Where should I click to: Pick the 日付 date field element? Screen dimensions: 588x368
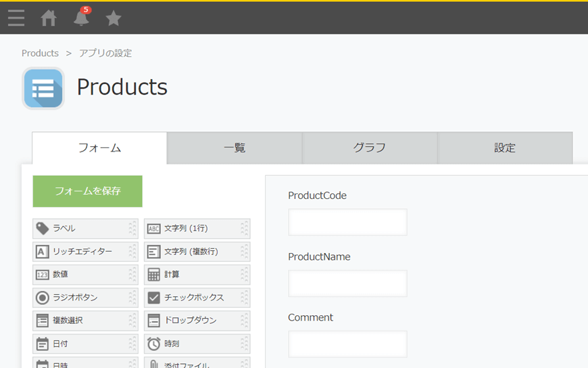(85, 344)
